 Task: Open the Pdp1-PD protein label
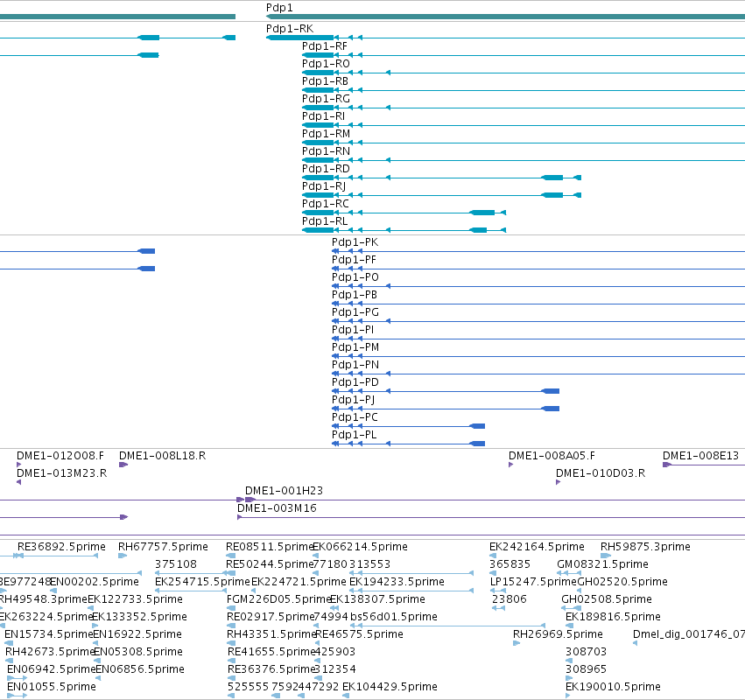[355, 382]
